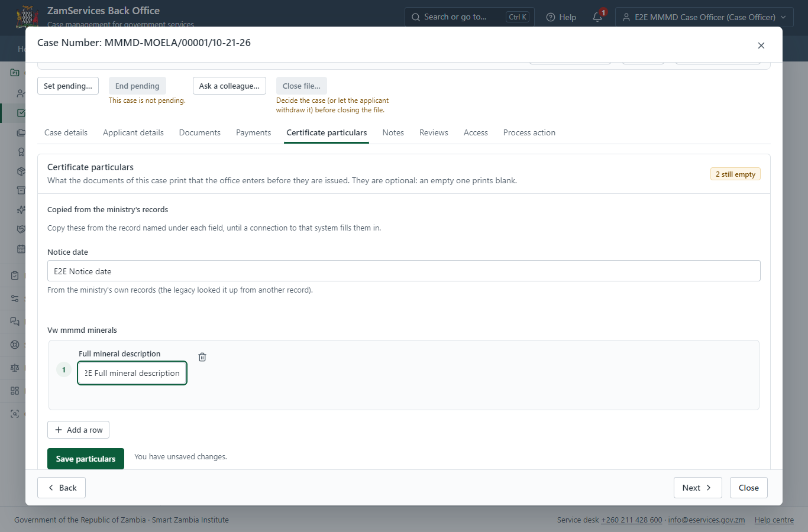
Task: Click the Close button in dialog footer
Action: click(749, 488)
